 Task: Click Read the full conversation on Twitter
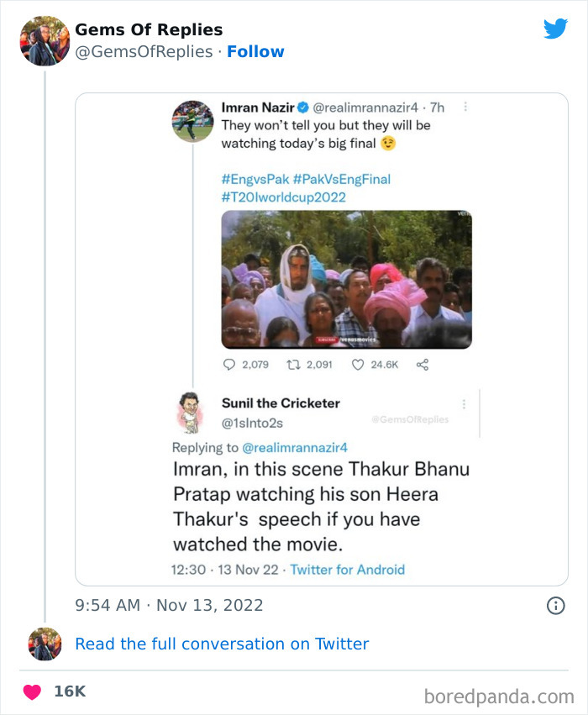point(222,644)
